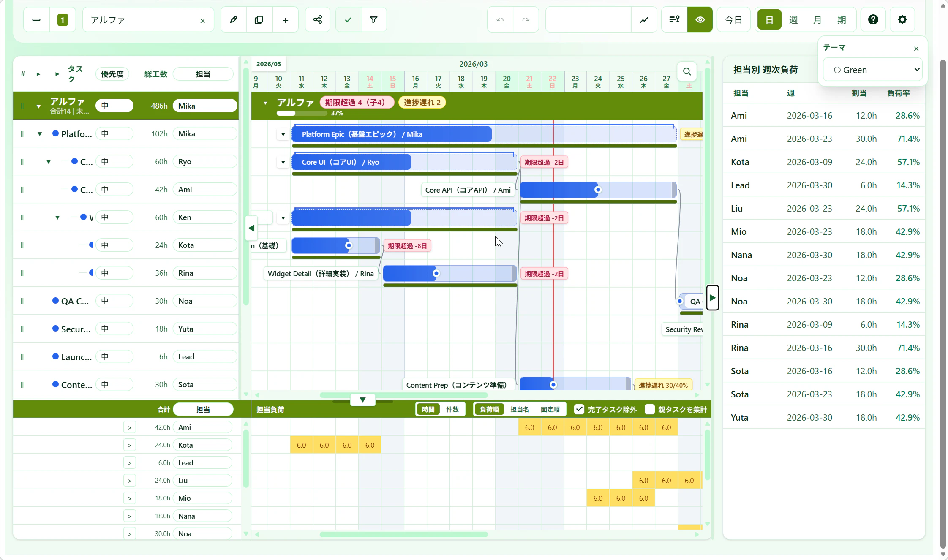The image size is (948, 560).
Task: Open the settings gear icon
Action: coord(902,19)
